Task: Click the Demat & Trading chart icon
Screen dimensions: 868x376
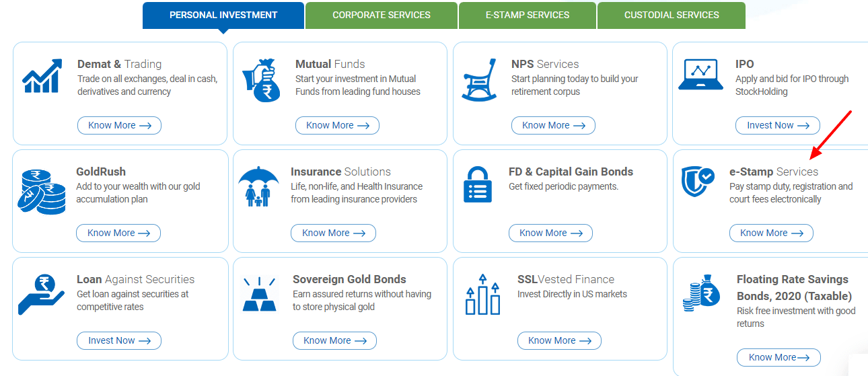Action: (42, 75)
